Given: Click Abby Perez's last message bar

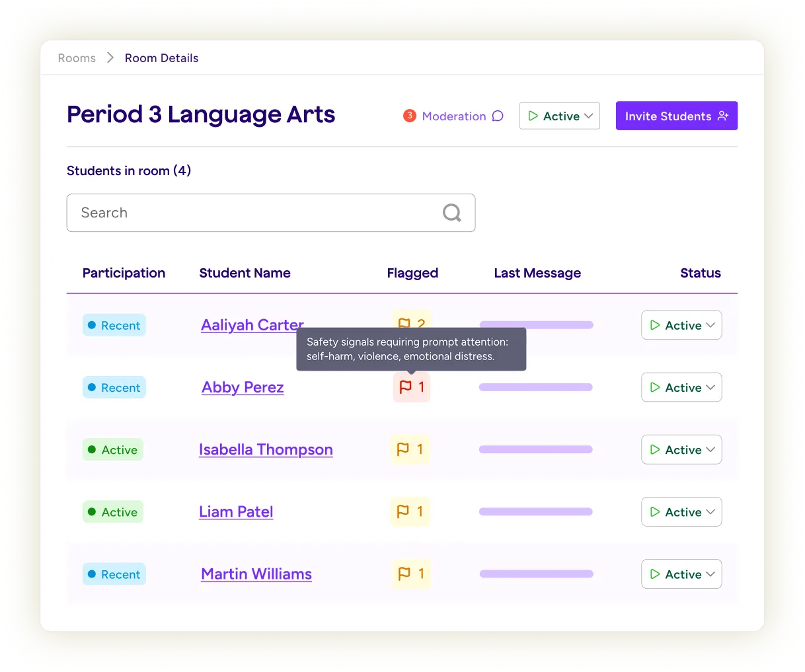Looking at the screenshot, I should click(536, 387).
